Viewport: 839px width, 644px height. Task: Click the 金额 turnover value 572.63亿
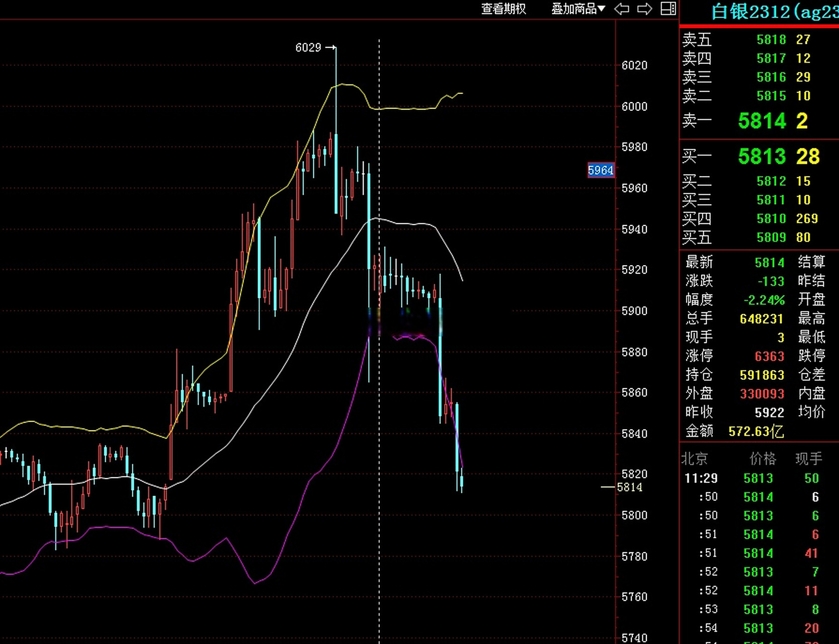click(x=756, y=431)
